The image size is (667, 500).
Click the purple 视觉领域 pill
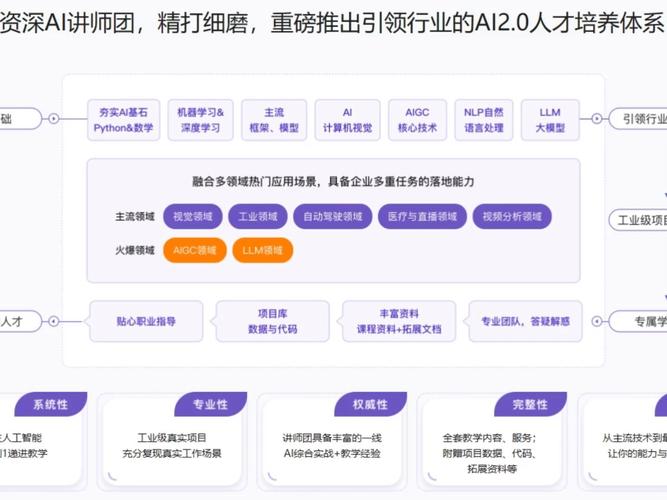(193, 217)
